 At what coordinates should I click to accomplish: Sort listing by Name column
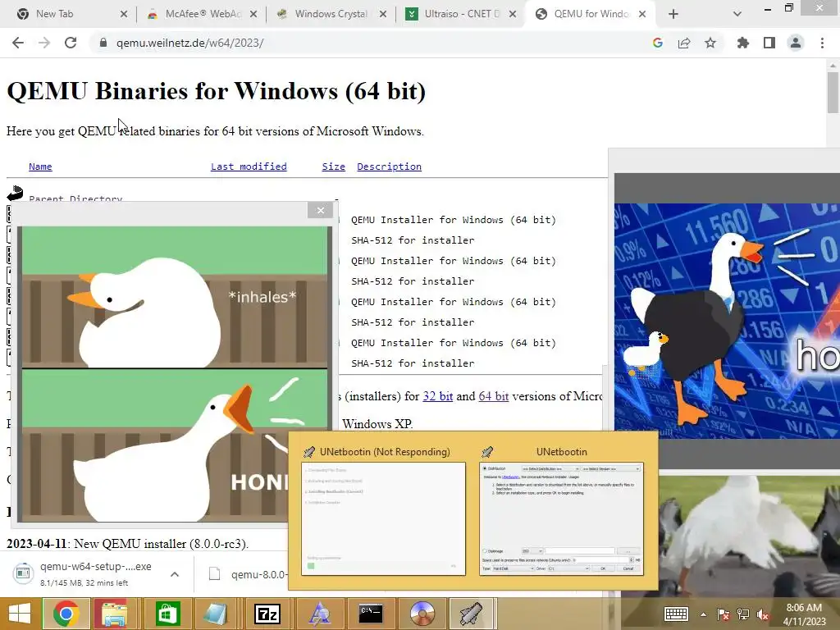pyautogui.click(x=40, y=167)
